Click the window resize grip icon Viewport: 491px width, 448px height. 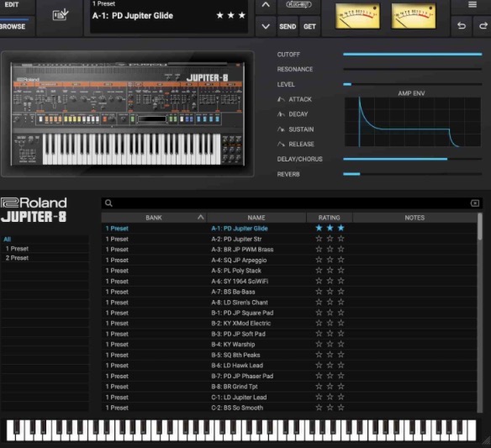pos(486,440)
